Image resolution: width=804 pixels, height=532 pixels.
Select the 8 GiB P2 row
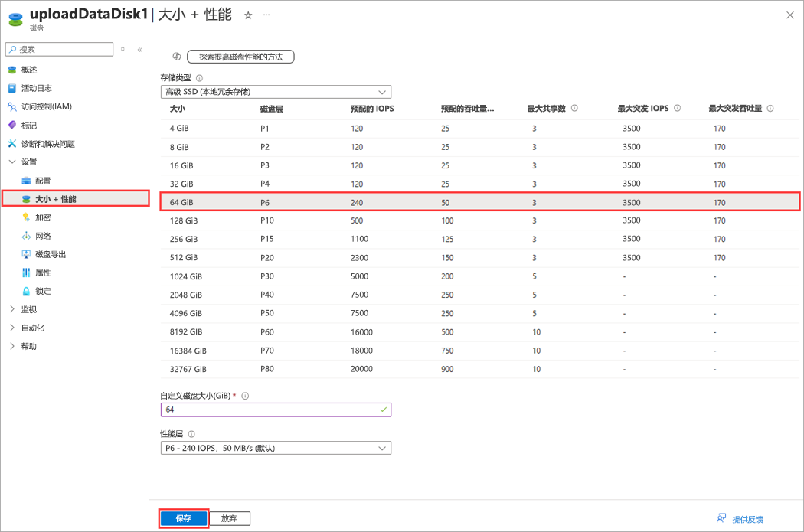tap(480, 147)
